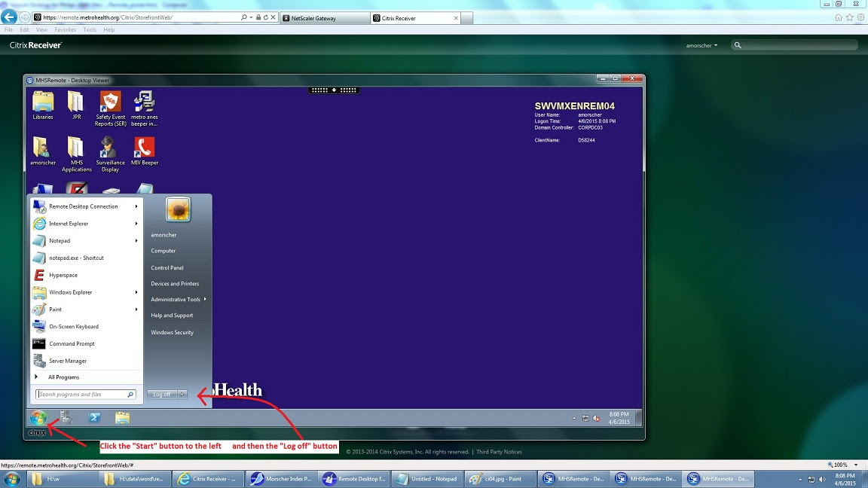Open Server Manager in remote taskbar
Image resolution: width=868 pixels, height=488 pixels.
coord(66,418)
